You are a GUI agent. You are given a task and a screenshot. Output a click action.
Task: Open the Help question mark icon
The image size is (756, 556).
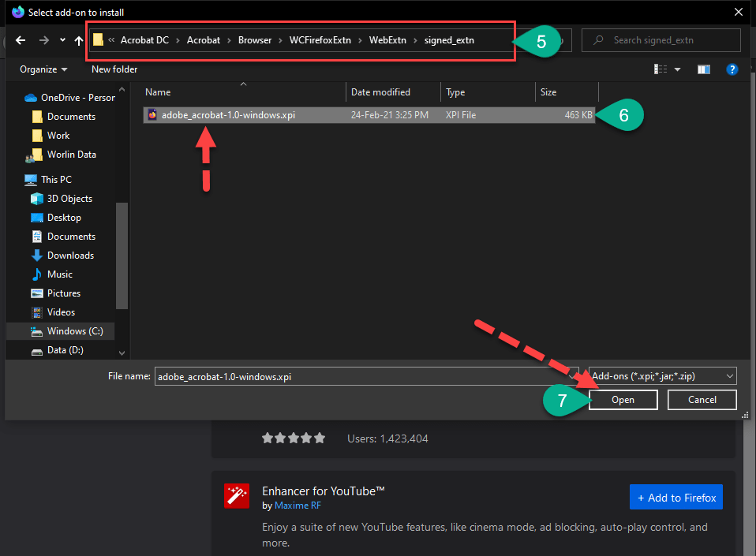[732, 69]
